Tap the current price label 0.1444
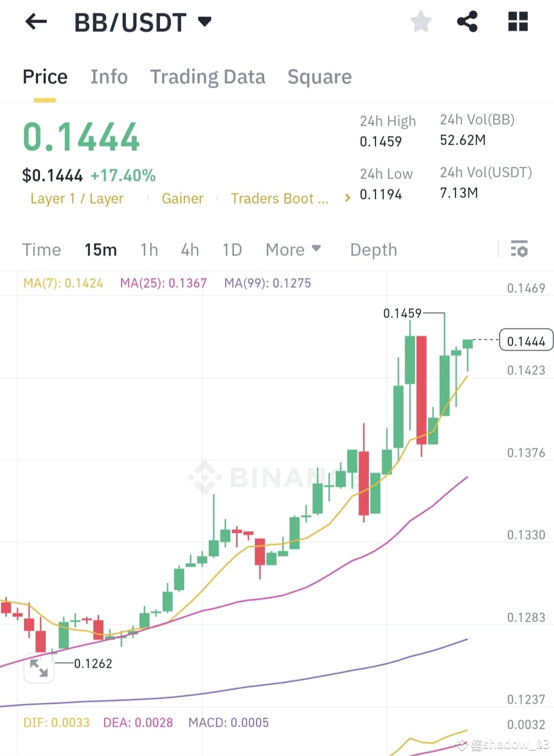554x756 pixels. 525,340
